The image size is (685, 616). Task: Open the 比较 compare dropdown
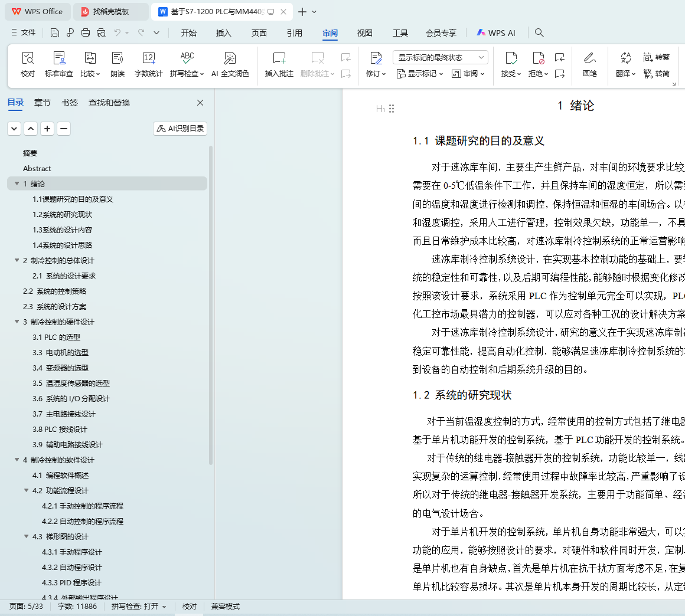(x=90, y=65)
